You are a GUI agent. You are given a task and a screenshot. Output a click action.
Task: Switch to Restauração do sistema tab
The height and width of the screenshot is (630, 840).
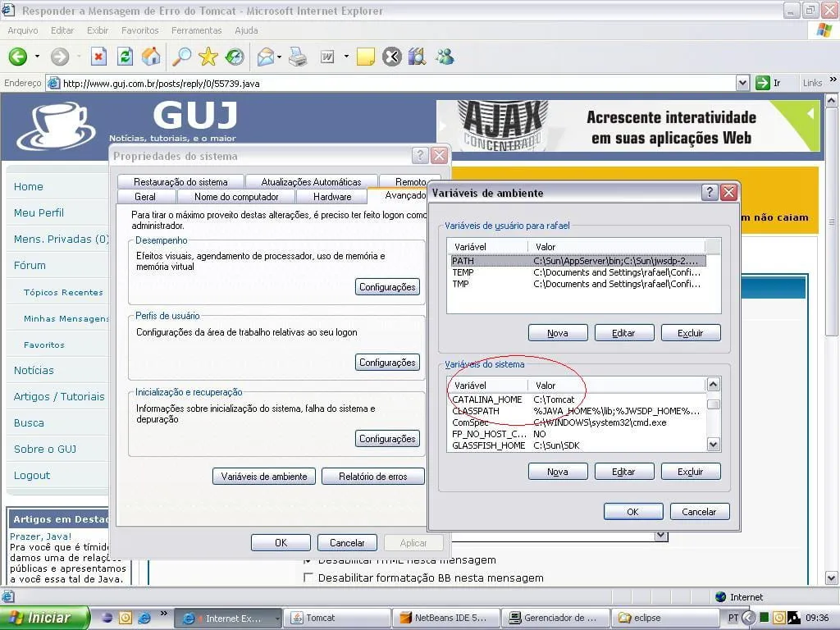coord(180,181)
